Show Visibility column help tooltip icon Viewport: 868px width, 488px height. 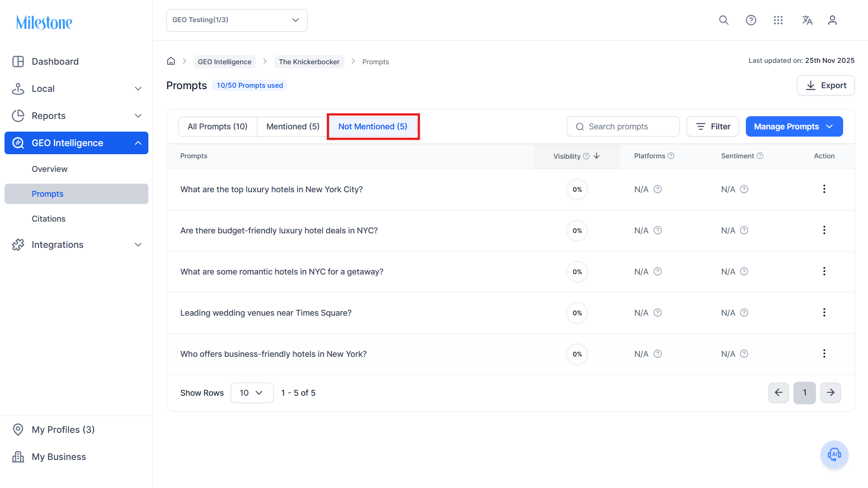point(586,156)
